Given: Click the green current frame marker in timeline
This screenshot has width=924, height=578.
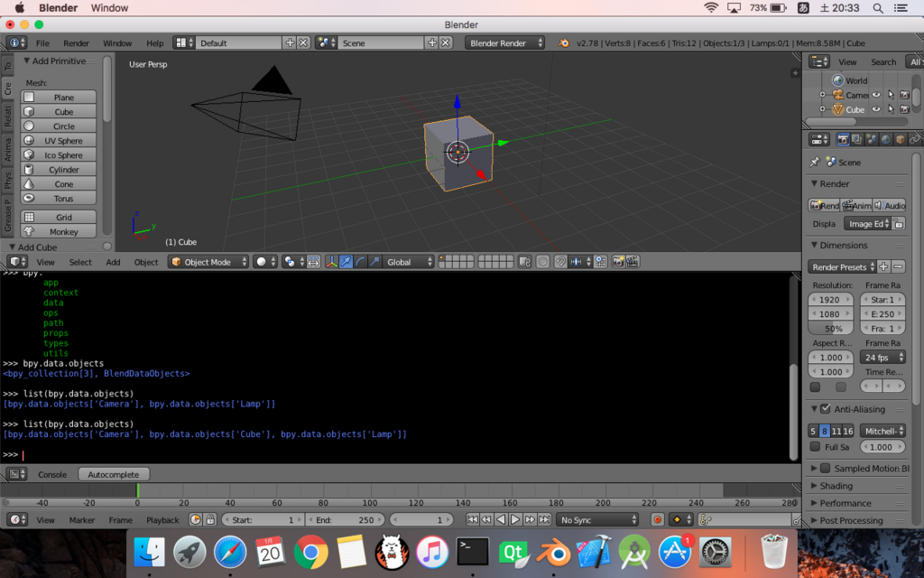Looking at the screenshot, I should [x=137, y=490].
